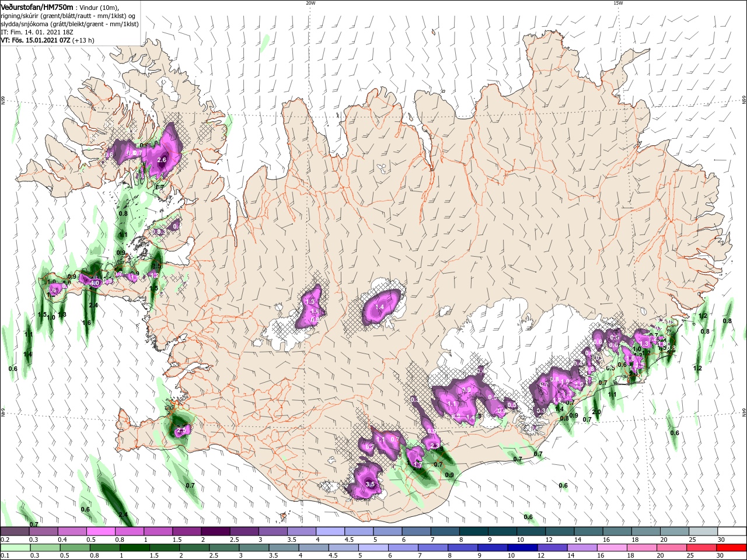Pick the snow legend swatch between 0.8 and 1
The height and width of the screenshot is (560, 747).
pyautogui.click(x=129, y=531)
